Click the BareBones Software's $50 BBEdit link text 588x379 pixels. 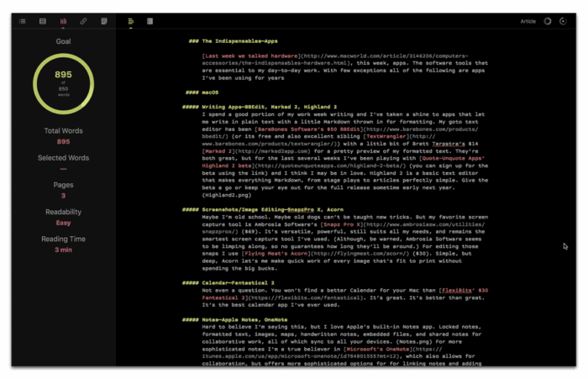(x=308, y=129)
